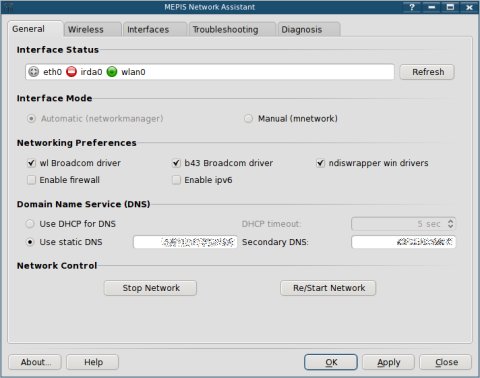
Task: Apply the network settings
Action: (388, 362)
